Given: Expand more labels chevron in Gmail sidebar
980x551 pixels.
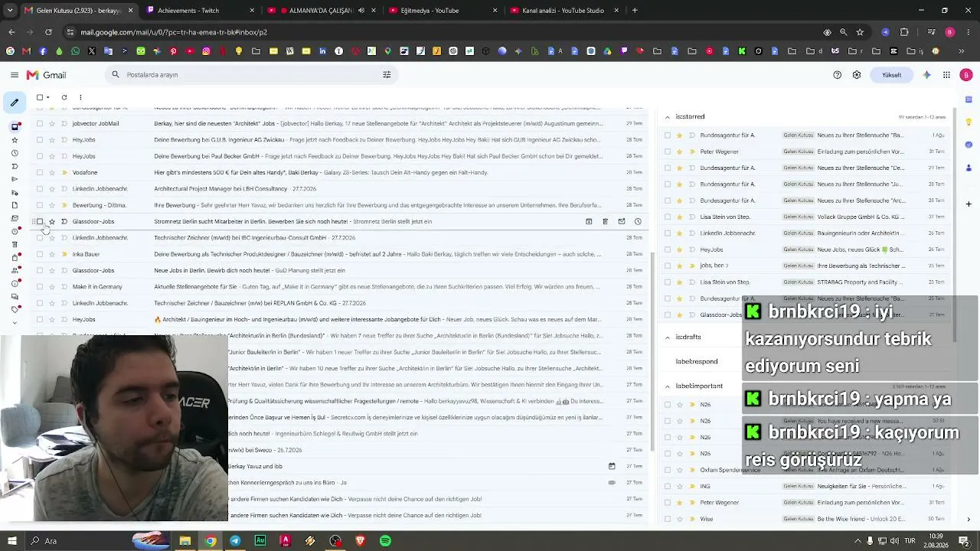Looking at the screenshot, I should 15,322.
